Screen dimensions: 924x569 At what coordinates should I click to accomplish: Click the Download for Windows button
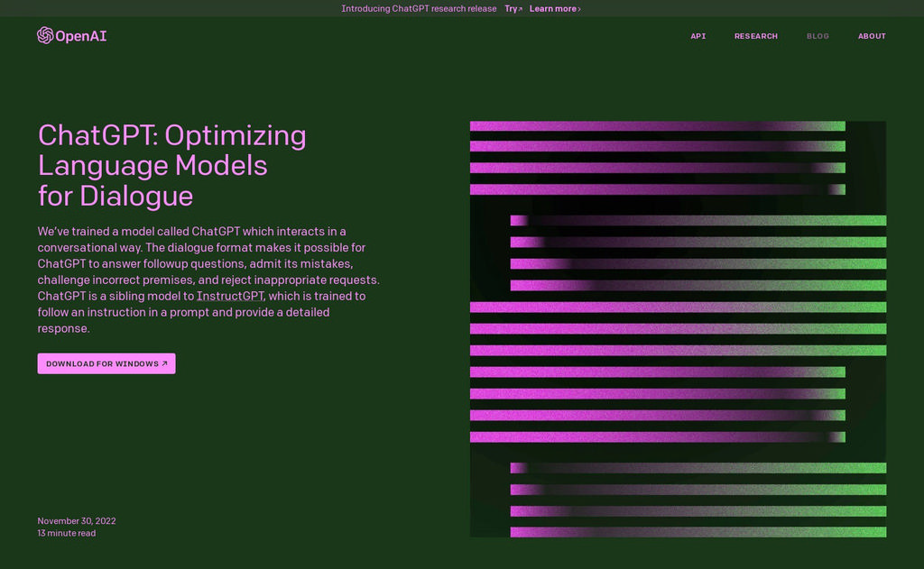pyautogui.click(x=106, y=363)
